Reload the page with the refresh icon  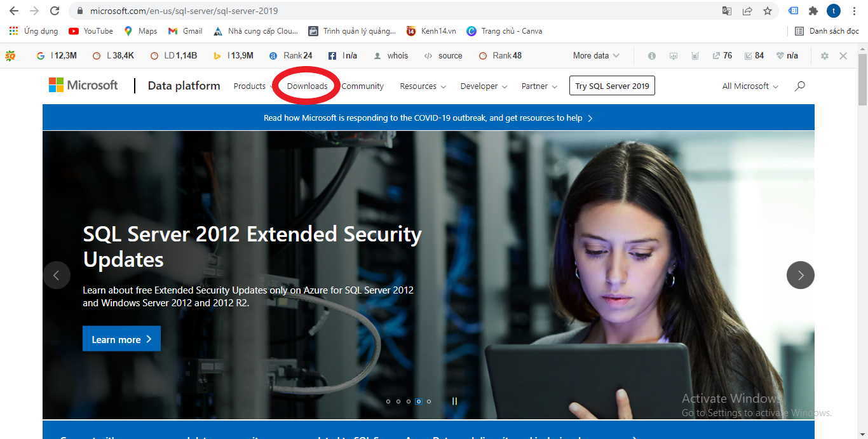[x=55, y=11]
